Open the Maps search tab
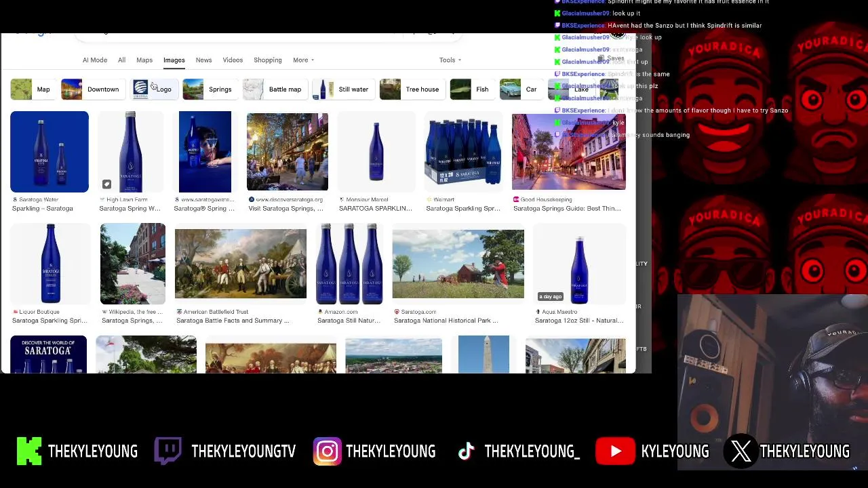This screenshot has height=488, width=868. click(x=144, y=60)
